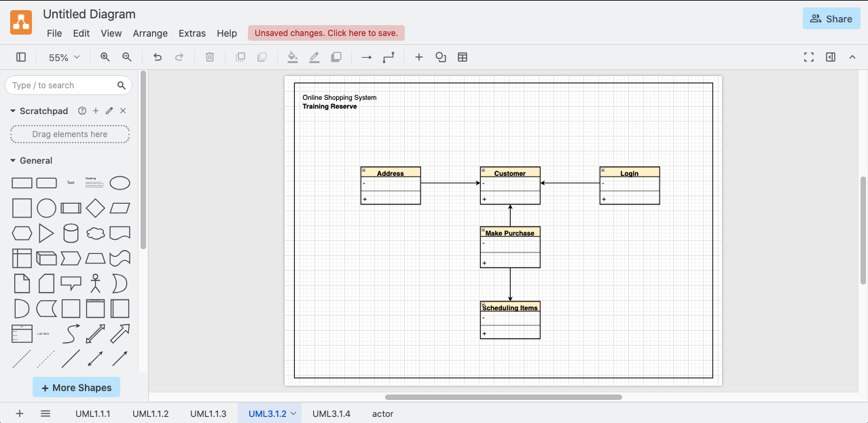Enter fullscreen mode
Screen dimensions: 868x423
pos(809,58)
